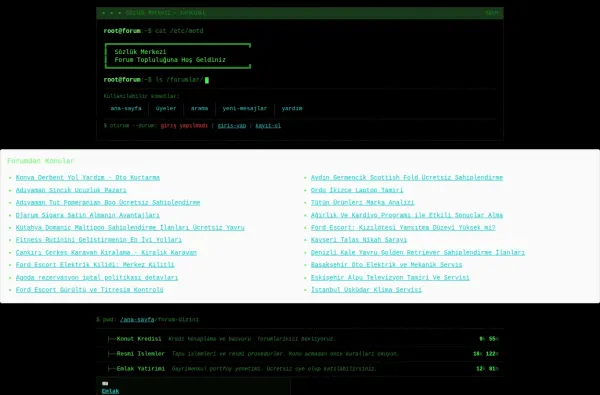Click the Emlak link at the bottom
Image resolution: width=600 pixels, height=395 pixels.
[110, 391]
